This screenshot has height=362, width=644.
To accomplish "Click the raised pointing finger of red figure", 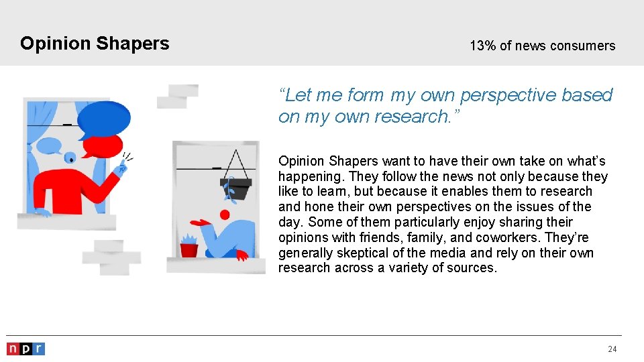I will (x=123, y=164).
